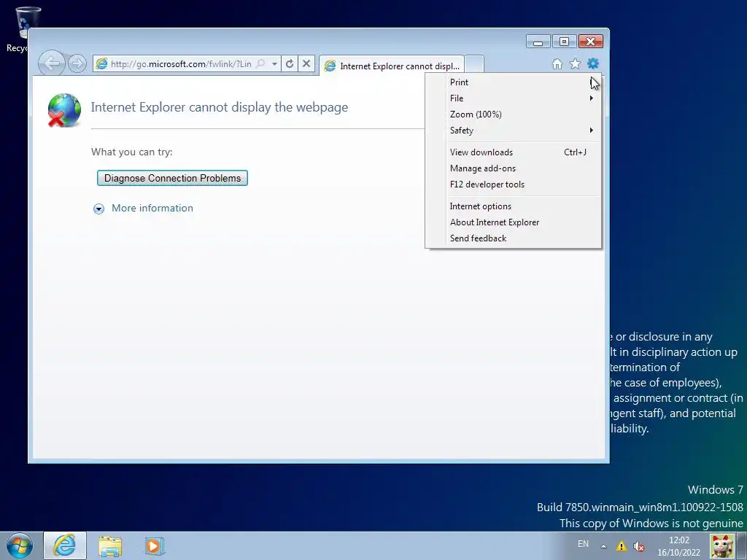Open Windows Explorer folder taskbar icon

(110, 546)
